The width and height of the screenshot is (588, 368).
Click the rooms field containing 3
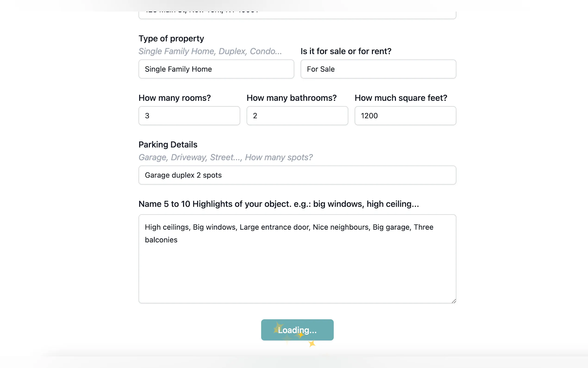(189, 116)
